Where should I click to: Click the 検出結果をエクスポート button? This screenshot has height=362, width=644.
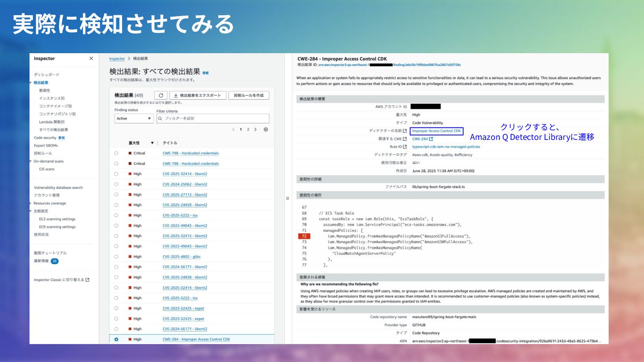click(x=198, y=95)
